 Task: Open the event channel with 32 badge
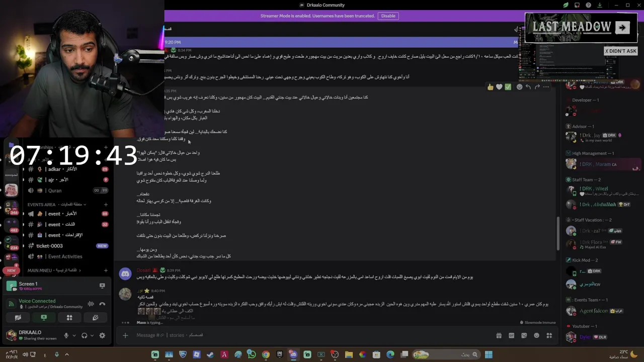pos(68,224)
